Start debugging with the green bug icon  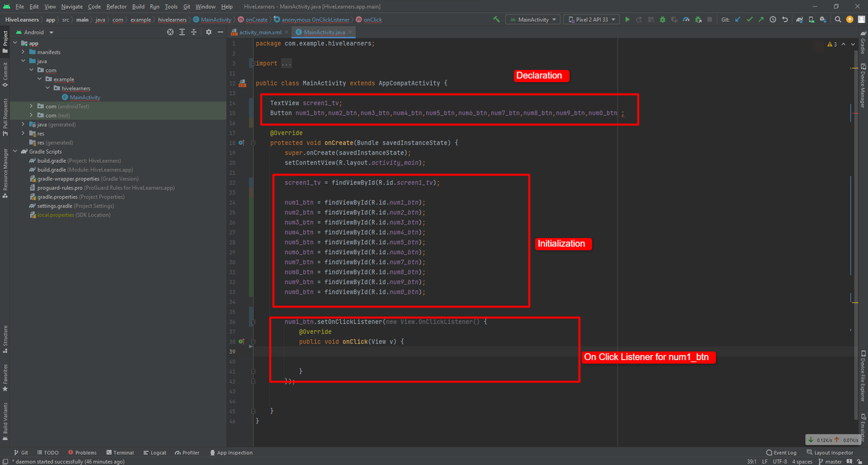(662, 20)
